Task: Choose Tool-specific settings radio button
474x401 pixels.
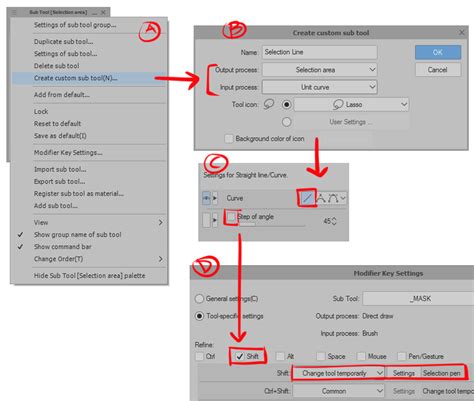Action: coord(199,316)
